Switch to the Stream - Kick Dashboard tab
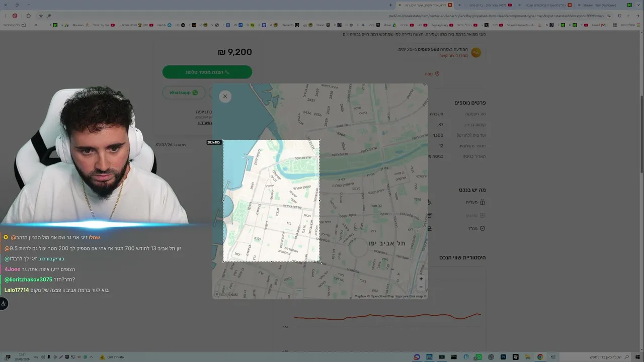 click(x=605, y=5)
